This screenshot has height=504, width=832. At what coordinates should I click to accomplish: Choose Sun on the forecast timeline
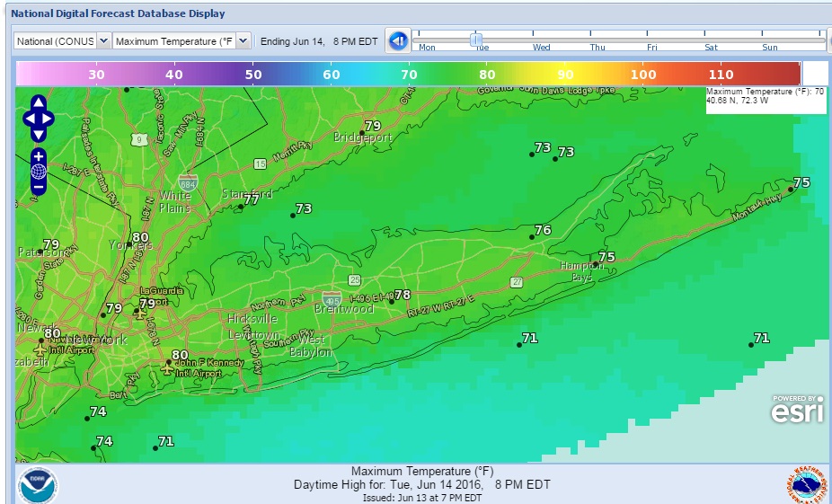click(769, 47)
